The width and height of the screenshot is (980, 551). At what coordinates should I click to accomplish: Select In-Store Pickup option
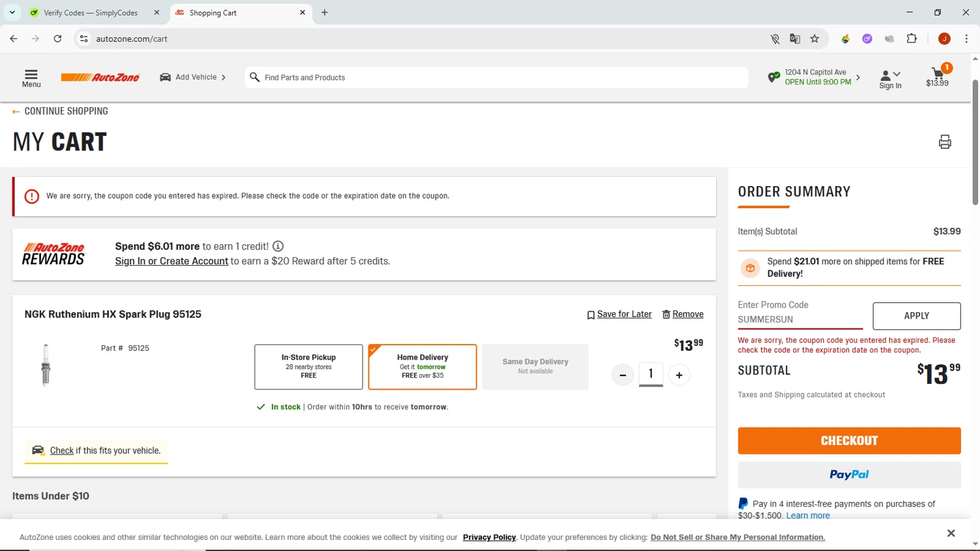(x=308, y=367)
